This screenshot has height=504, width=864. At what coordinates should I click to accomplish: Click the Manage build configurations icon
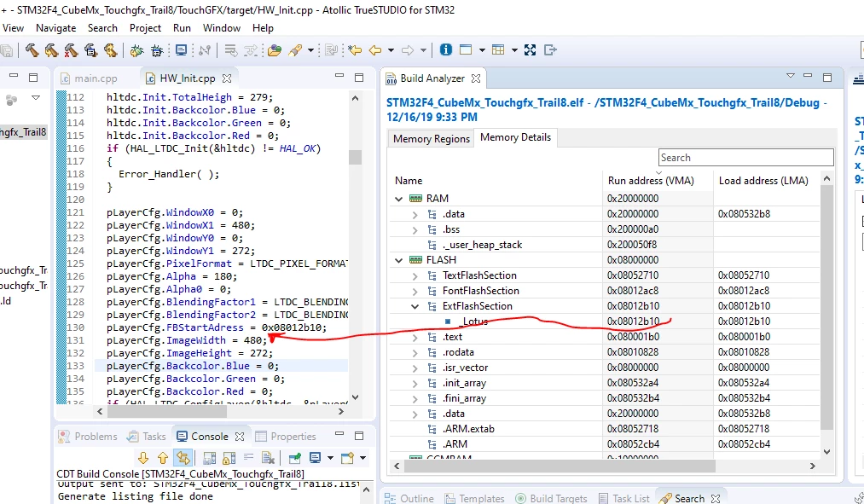(x=111, y=50)
